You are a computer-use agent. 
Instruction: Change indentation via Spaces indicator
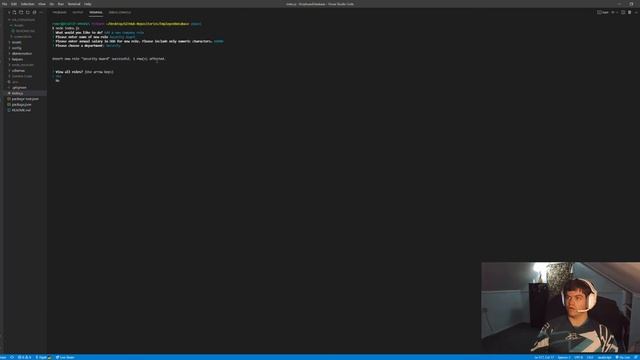tap(564, 358)
